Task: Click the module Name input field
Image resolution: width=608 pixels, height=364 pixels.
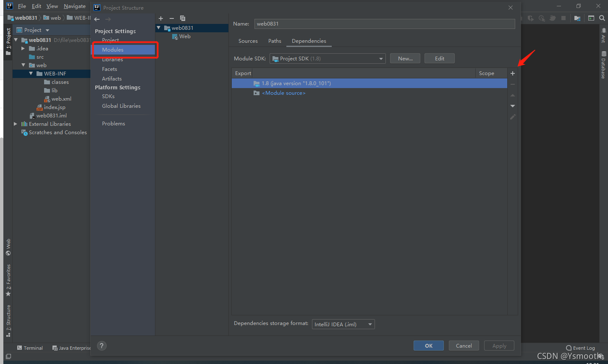Action: (x=385, y=24)
